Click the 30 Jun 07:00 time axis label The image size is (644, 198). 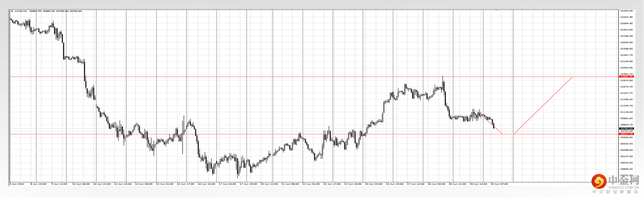(499, 184)
